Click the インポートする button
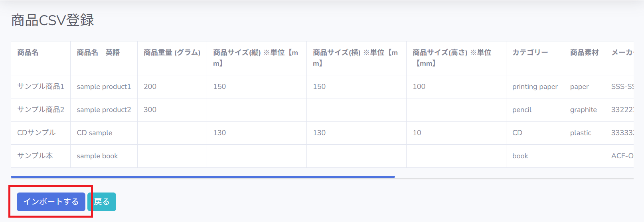644x222 pixels. pyautogui.click(x=51, y=202)
